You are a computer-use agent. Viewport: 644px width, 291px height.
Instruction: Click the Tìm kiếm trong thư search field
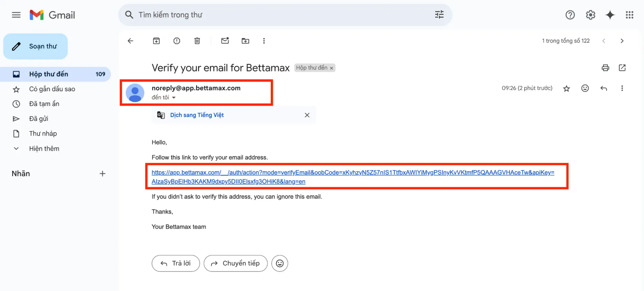[x=277, y=15]
